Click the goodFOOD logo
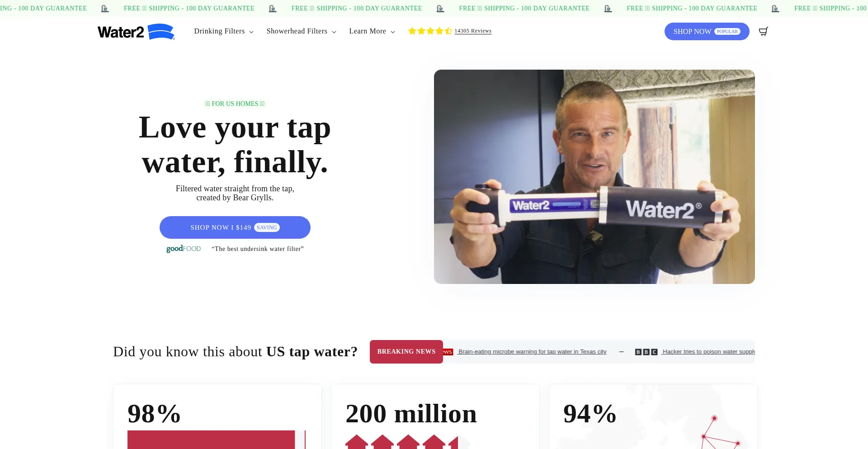The image size is (868, 449). [184, 249]
